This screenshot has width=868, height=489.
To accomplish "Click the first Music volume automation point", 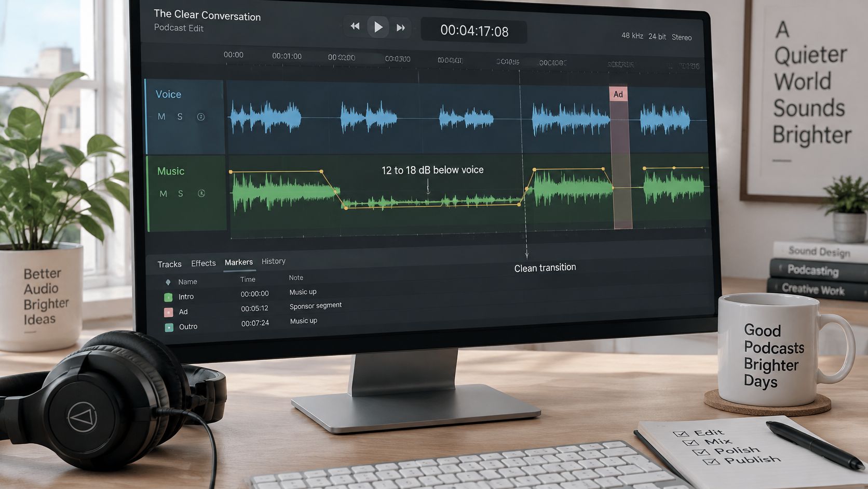I will tap(230, 171).
